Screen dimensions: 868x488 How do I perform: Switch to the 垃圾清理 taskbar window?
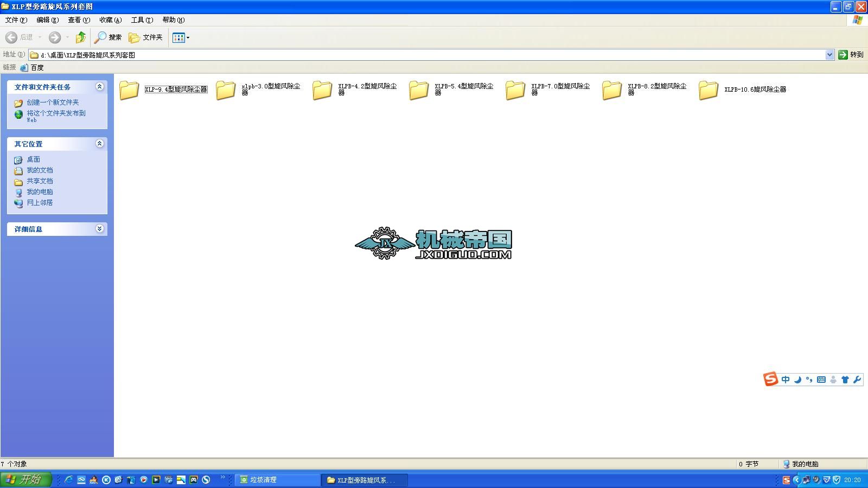[278, 480]
